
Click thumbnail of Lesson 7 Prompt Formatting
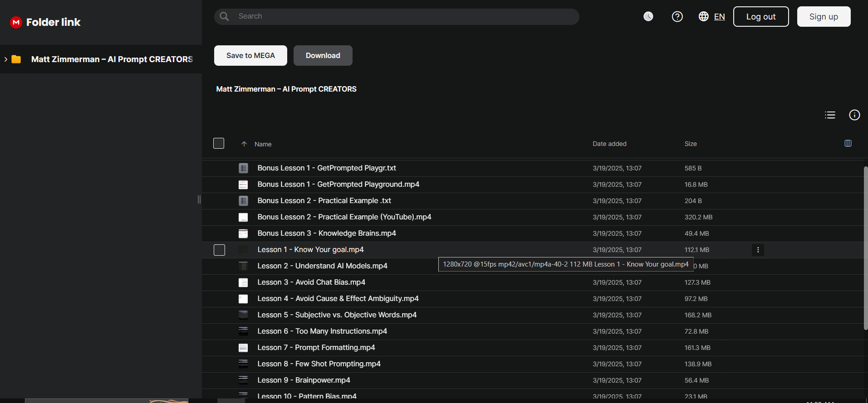(x=243, y=348)
